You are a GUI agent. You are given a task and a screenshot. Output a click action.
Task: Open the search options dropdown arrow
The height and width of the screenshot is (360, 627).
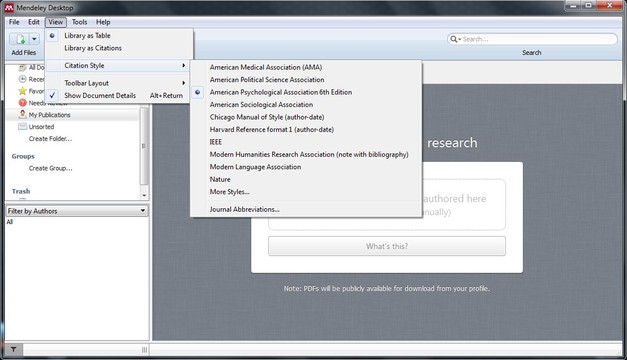460,39
